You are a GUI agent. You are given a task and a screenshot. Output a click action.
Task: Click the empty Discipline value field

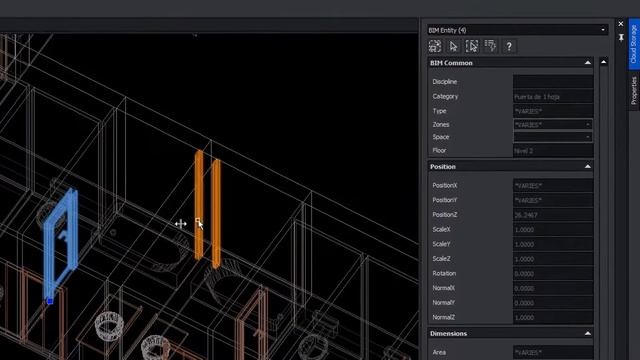(x=553, y=81)
